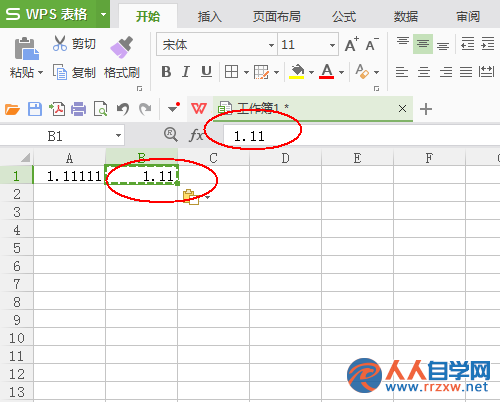
Task: Align text to bottom
Action: 443,45
